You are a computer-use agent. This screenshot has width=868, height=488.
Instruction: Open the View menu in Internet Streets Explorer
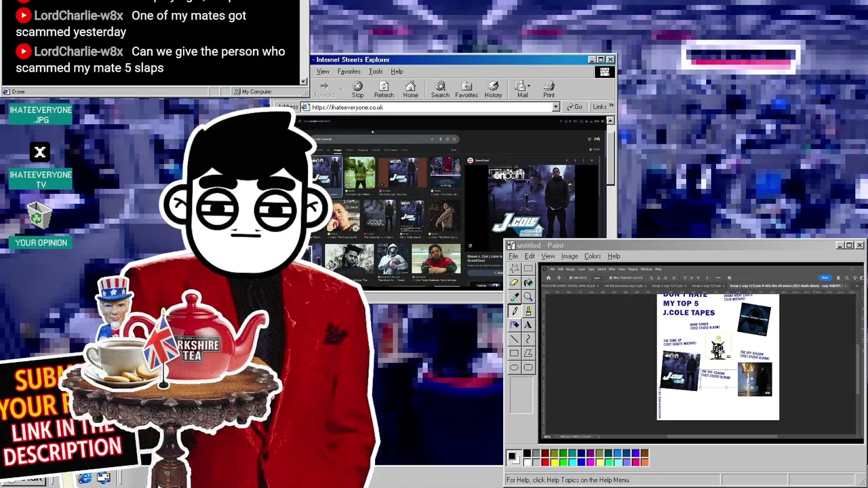coord(323,71)
